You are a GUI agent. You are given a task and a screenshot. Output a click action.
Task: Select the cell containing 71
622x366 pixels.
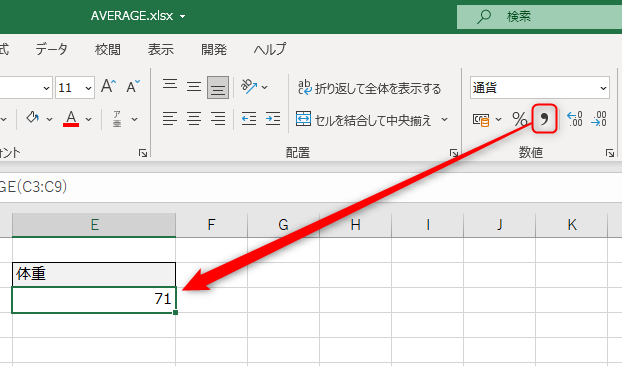(94, 299)
